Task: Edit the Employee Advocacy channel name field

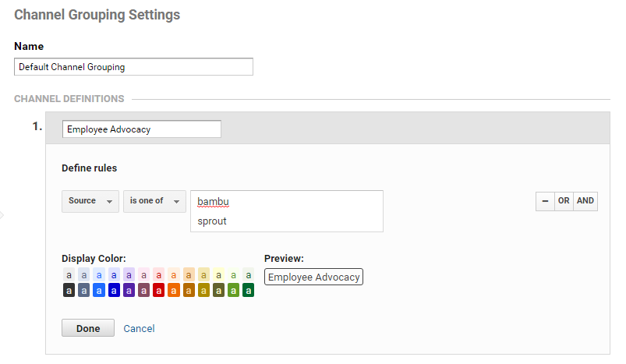Action: [x=142, y=129]
